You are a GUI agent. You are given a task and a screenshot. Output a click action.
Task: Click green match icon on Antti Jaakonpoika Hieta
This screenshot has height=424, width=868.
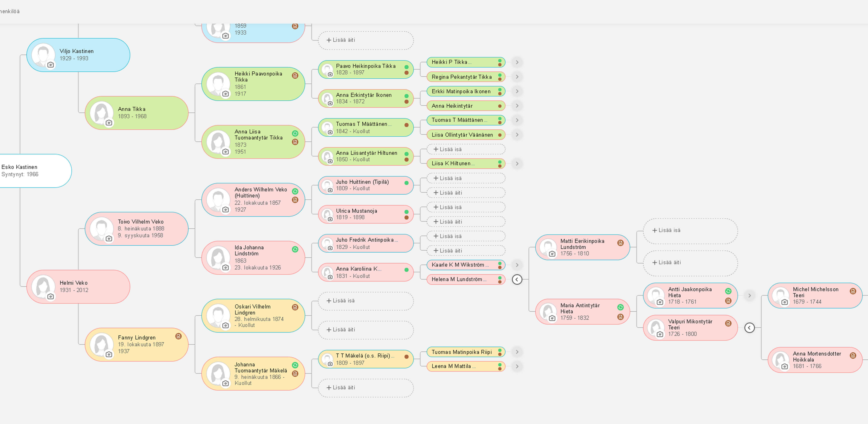click(728, 291)
